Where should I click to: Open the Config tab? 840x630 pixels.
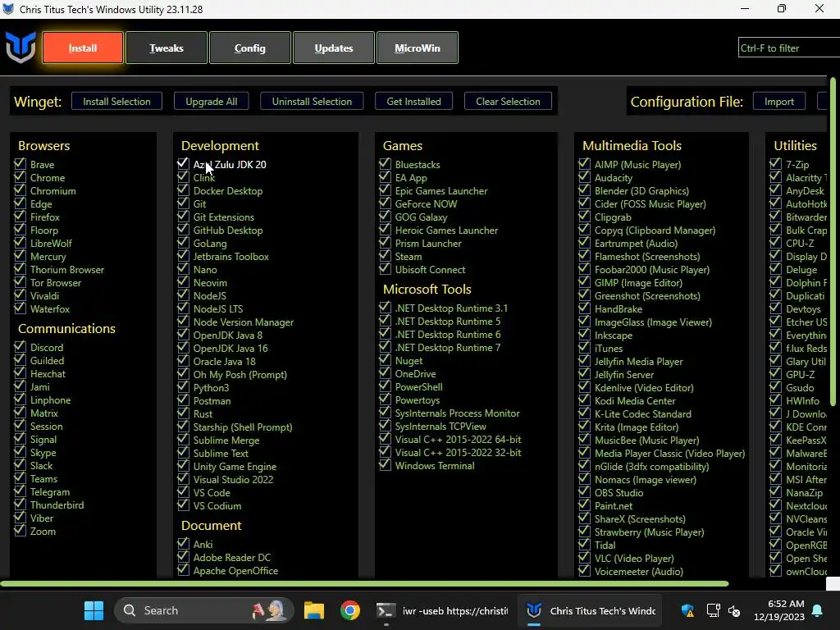coord(249,48)
